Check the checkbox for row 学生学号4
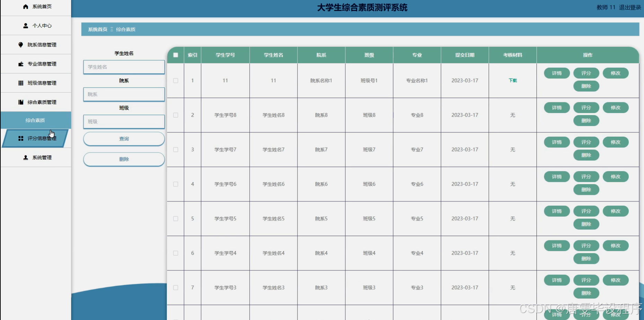Image resolution: width=644 pixels, height=320 pixels. [176, 253]
